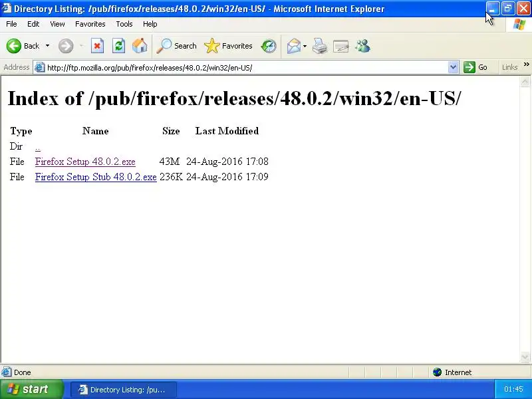Open the Messenger people icon
Screen dimensions: 532x399
click(362, 46)
